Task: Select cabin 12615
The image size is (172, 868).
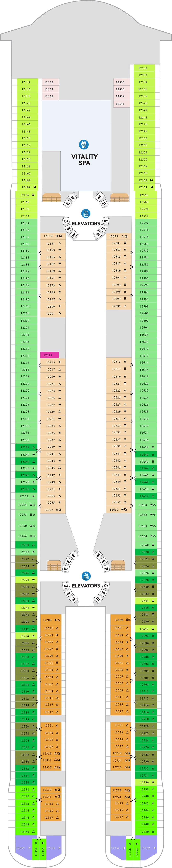Action: coord(119,362)
